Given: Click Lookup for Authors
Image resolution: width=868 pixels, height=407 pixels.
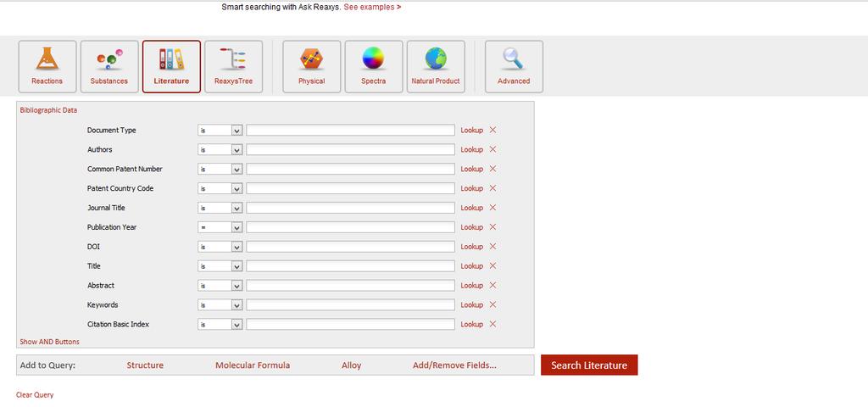Looking at the screenshot, I should (471, 149).
